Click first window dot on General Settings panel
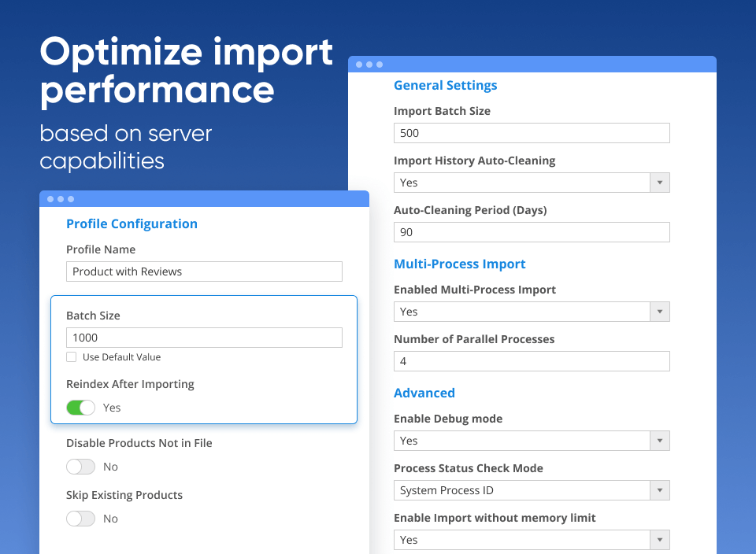 coord(359,65)
